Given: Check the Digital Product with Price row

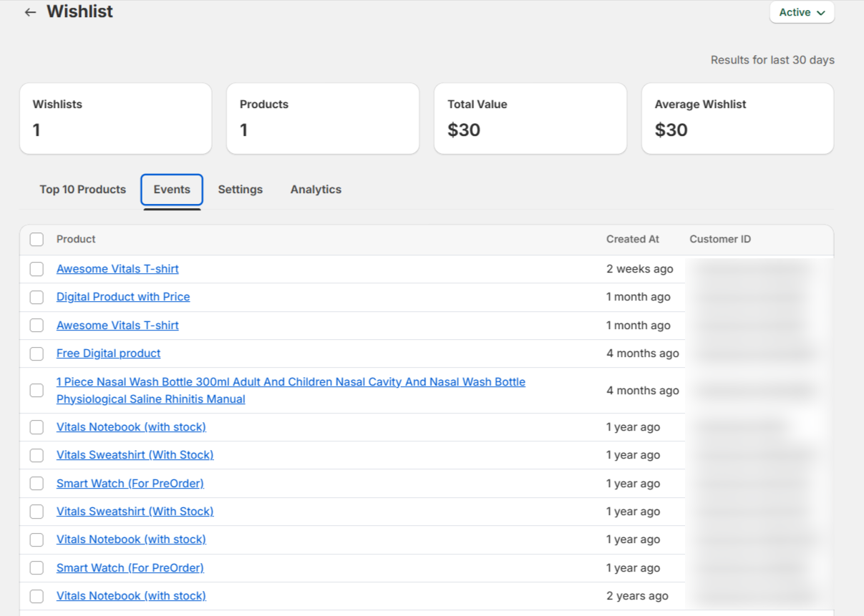Looking at the screenshot, I should point(37,297).
